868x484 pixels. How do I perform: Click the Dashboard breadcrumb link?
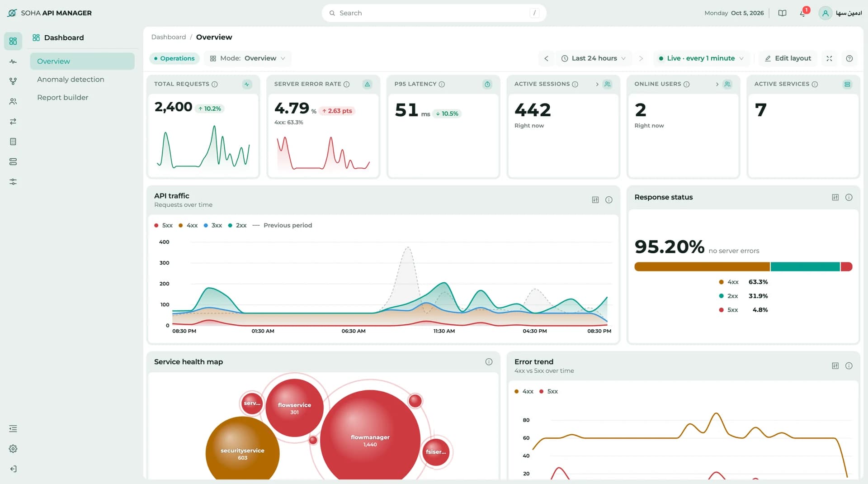168,37
